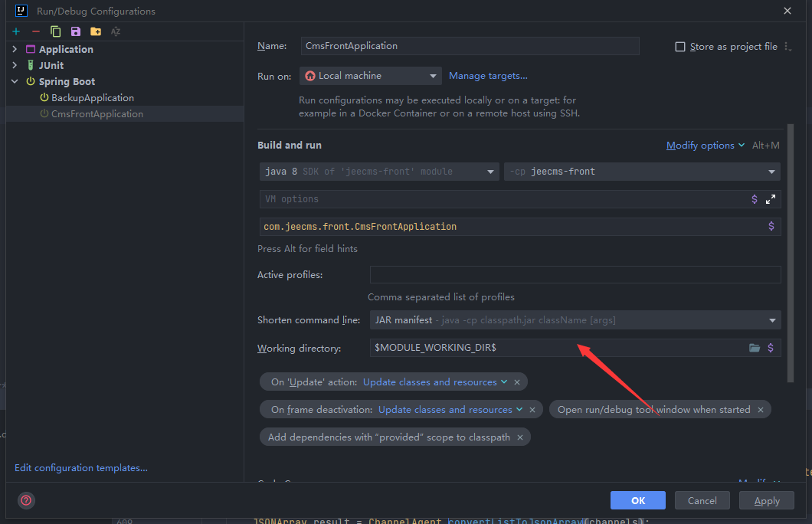Expand the VM options field editor

click(771, 199)
